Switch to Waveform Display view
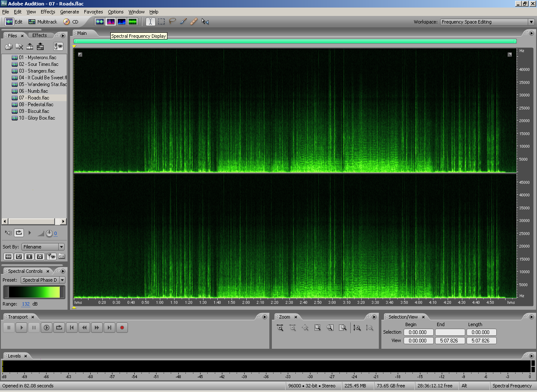 100,21
